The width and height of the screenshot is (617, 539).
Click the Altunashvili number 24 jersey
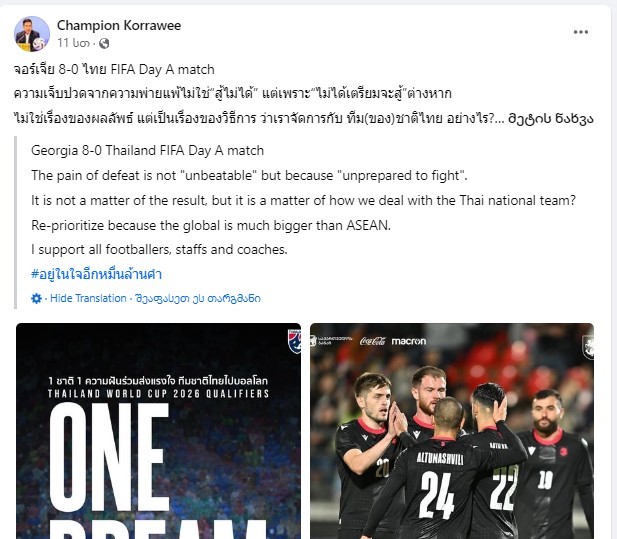[x=439, y=486]
